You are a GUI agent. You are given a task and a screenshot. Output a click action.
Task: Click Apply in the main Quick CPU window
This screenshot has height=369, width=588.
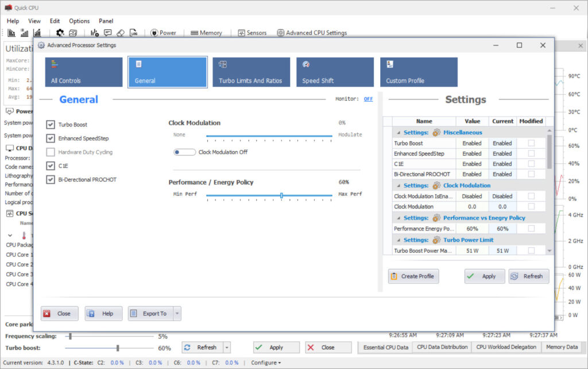[276, 348]
